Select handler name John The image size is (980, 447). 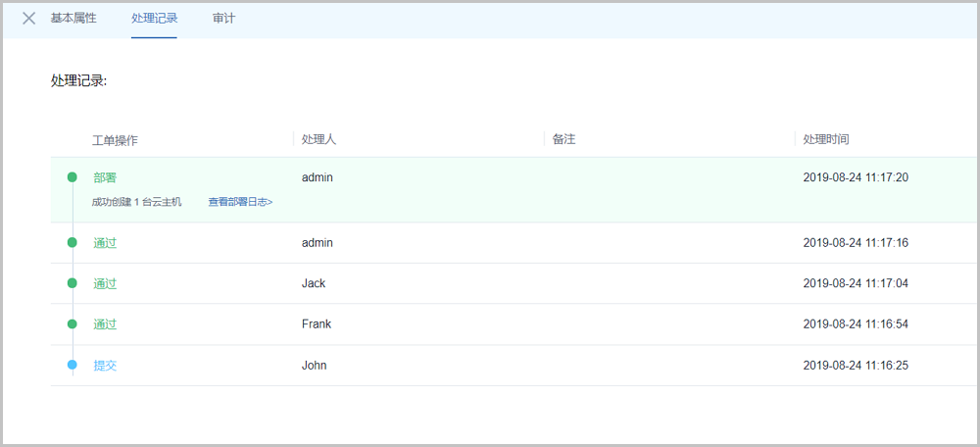point(315,366)
